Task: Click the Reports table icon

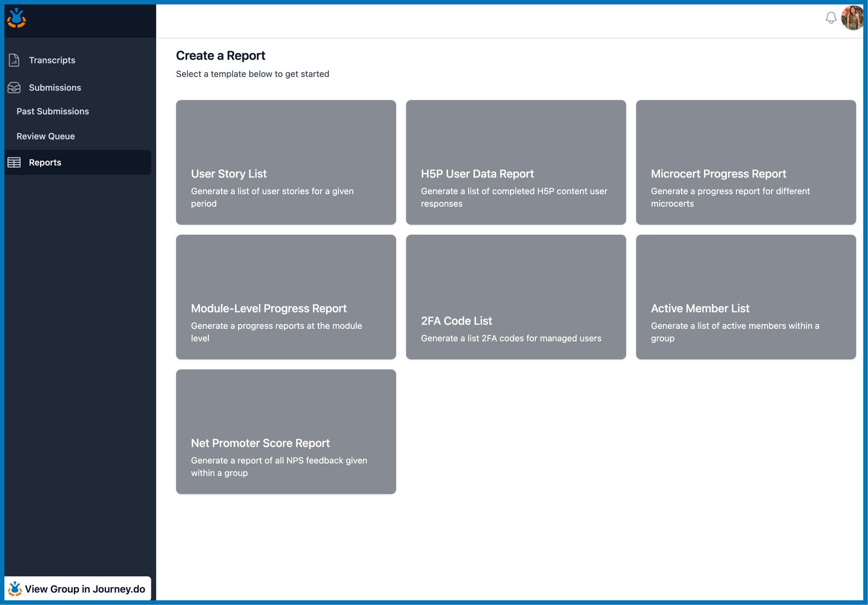Action: click(14, 162)
